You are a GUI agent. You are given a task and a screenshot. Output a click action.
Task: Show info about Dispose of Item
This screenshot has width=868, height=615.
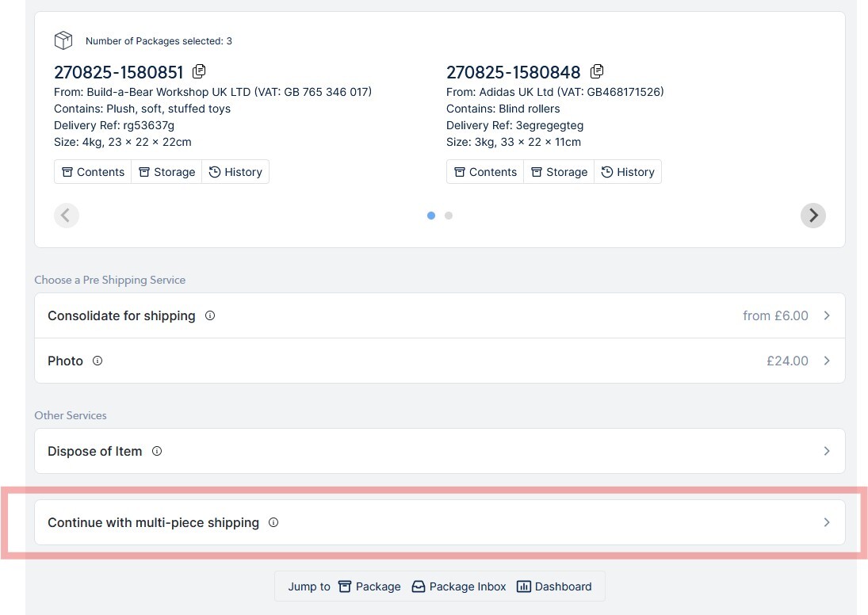click(157, 451)
